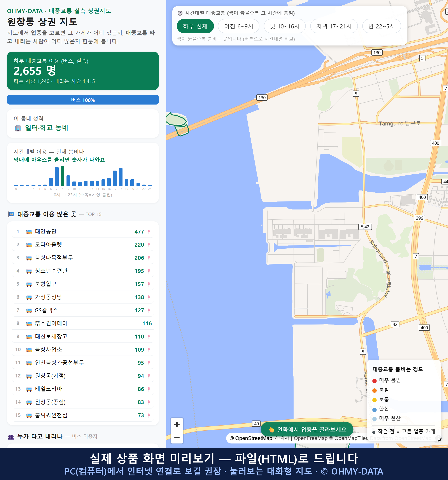Click people icon beside 누가 타고 내리나
Screen dimensions: 448x480
[x=11, y=436]
